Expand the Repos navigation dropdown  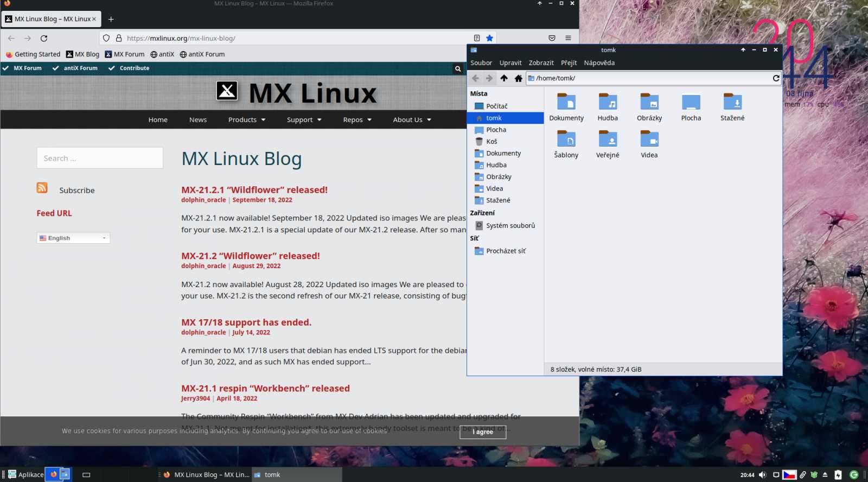(357, 120)
